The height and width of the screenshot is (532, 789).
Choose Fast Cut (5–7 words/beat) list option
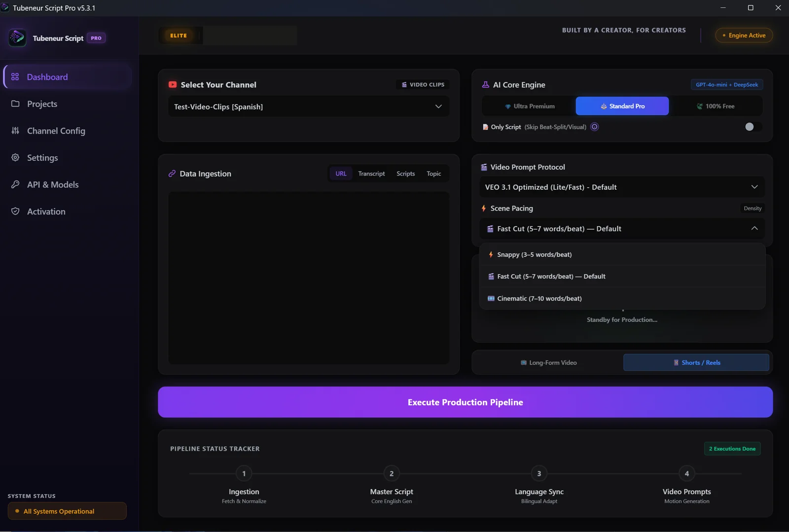click(622, 277)
